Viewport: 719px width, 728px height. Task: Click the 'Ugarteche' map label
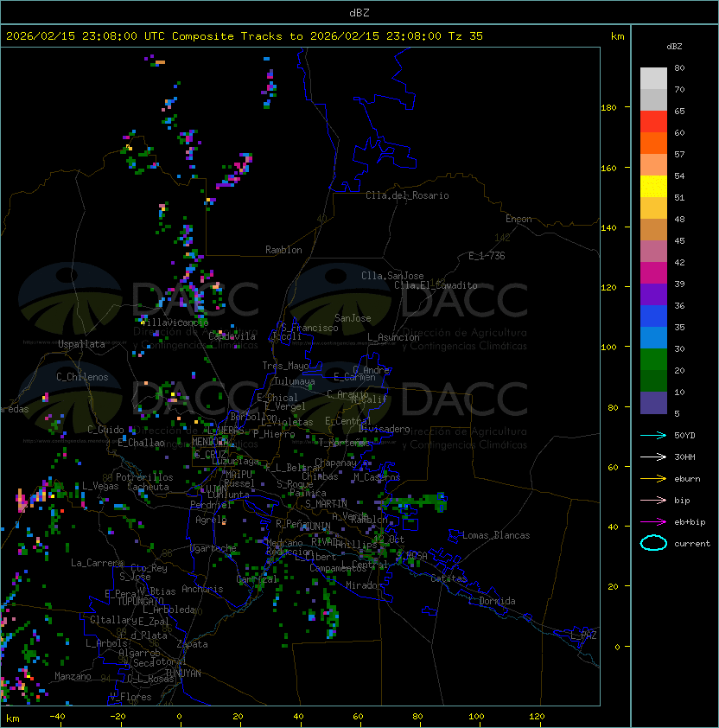[213, 548]
